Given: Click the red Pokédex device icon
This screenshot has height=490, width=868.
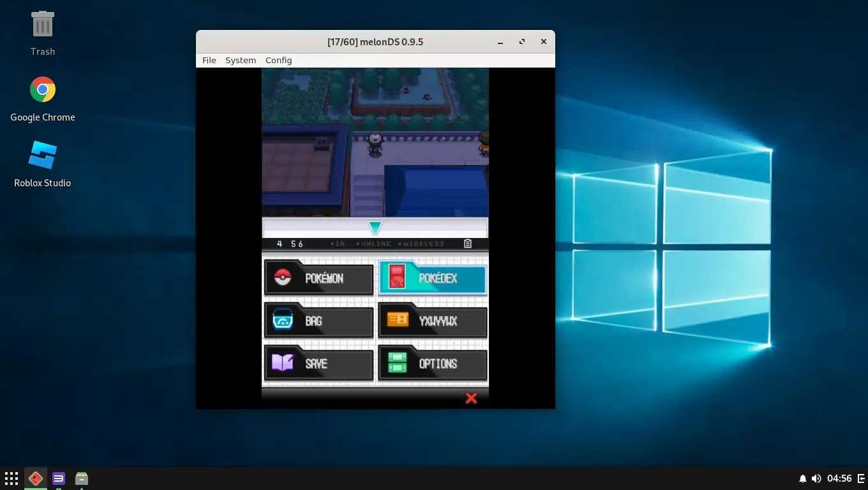Looking at the screenshot, I should pos(397,276).
